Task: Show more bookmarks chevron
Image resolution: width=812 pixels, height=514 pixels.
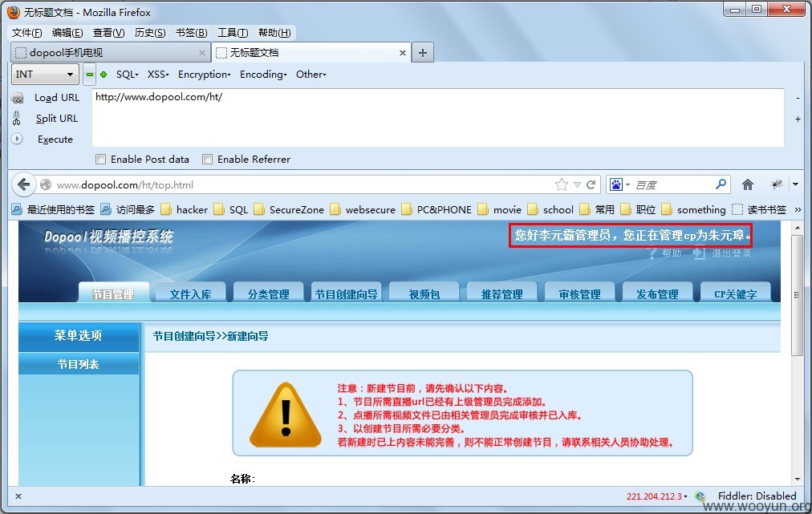Action: (798, 209)
